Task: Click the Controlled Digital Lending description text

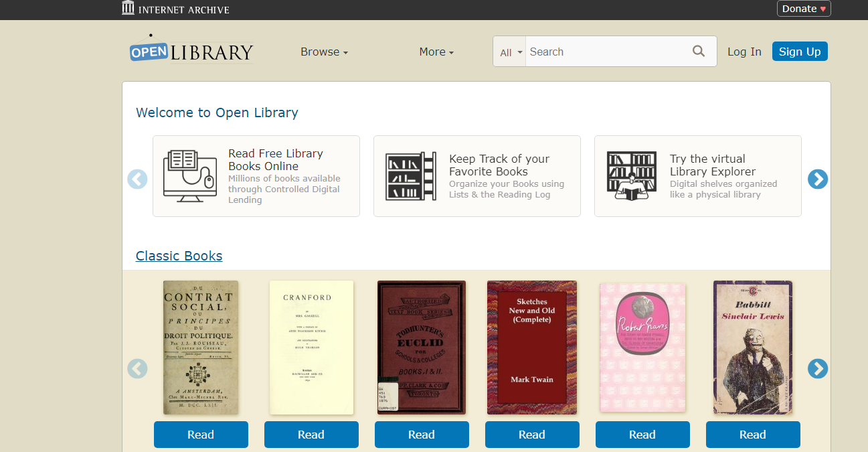Action: pos(284,189)
